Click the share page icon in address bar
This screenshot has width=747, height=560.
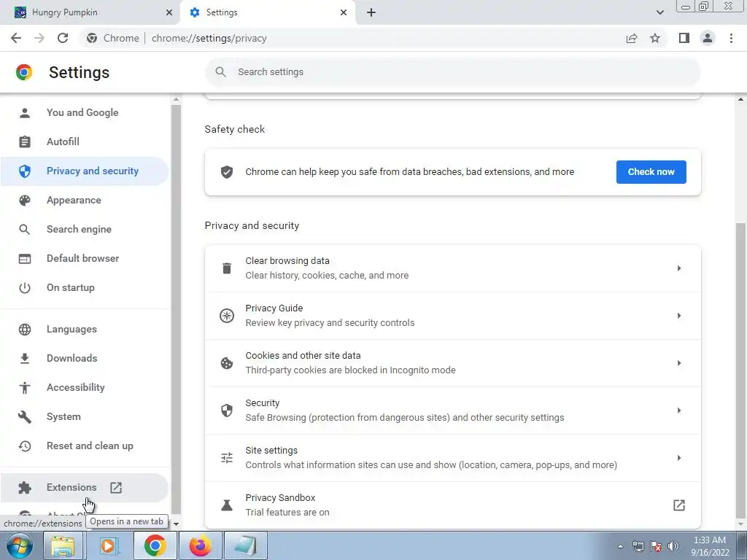pyautogui.click(x=632, y=38)
